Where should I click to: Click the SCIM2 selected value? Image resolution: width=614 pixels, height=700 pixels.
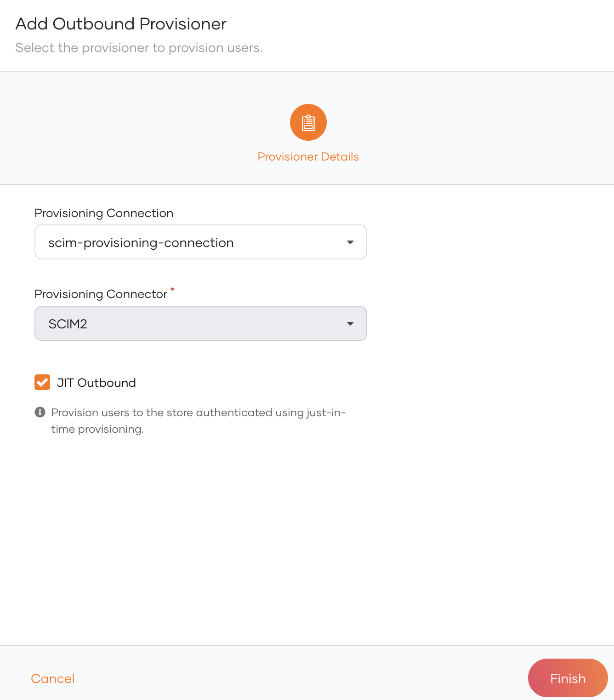(68, 324)
